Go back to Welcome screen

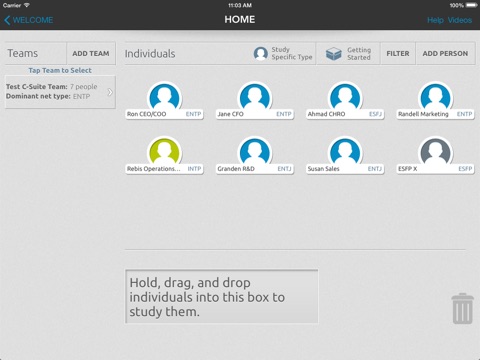tap(29, 20)
